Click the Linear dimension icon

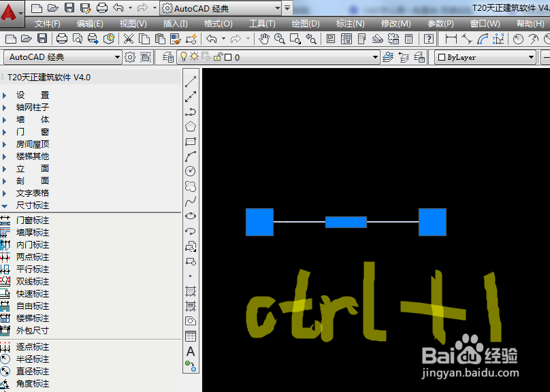click(x=451, y=39)
